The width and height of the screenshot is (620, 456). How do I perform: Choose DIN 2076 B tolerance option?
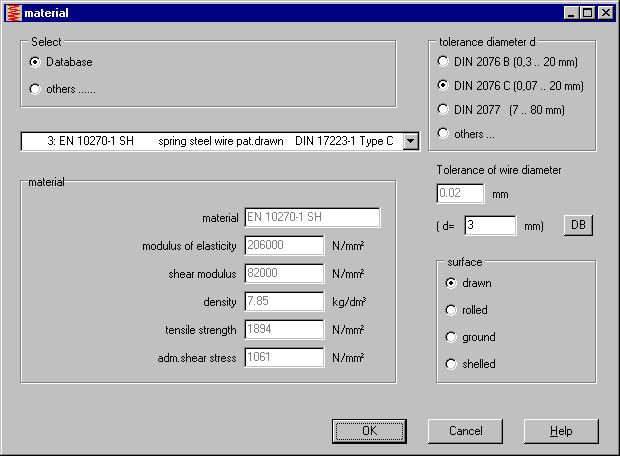444,62
